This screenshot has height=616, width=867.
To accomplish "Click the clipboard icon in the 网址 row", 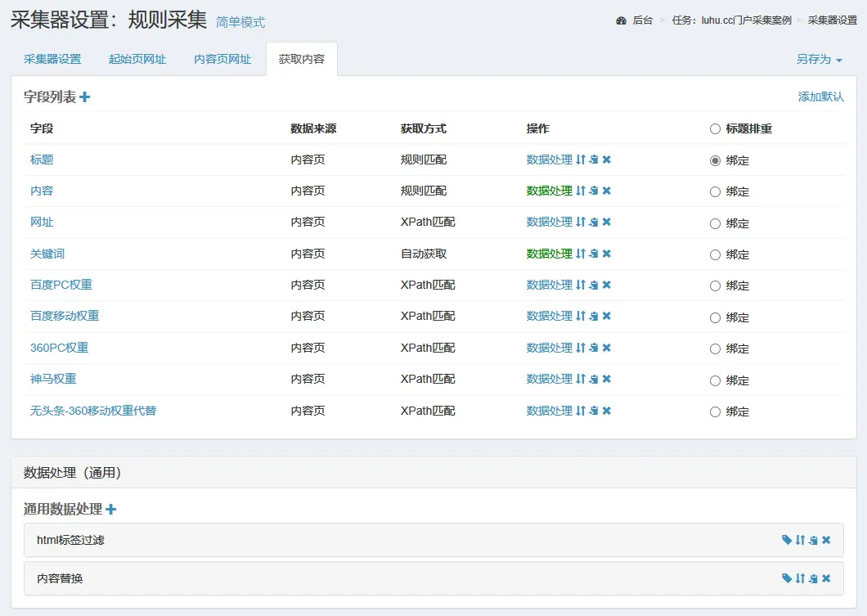I will (x=594, y=222).
